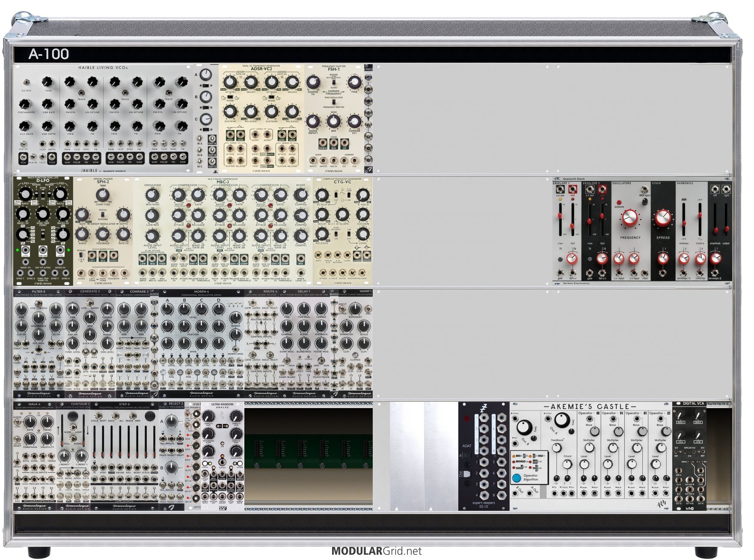This screenshot has height=560, width=754.
Task: Click the PORTAMENTO knob
Action: [x=26, y=104]
